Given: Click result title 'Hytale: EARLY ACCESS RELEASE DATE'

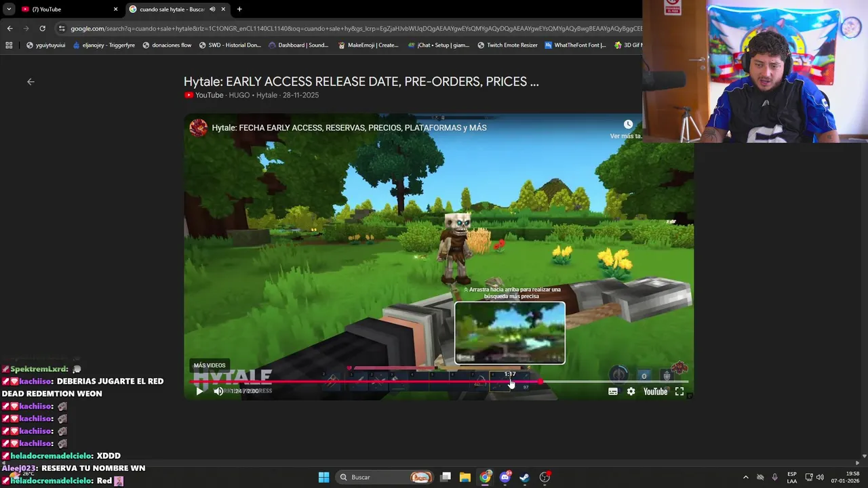Looking at the screenshot, I should tap(361, 81).
